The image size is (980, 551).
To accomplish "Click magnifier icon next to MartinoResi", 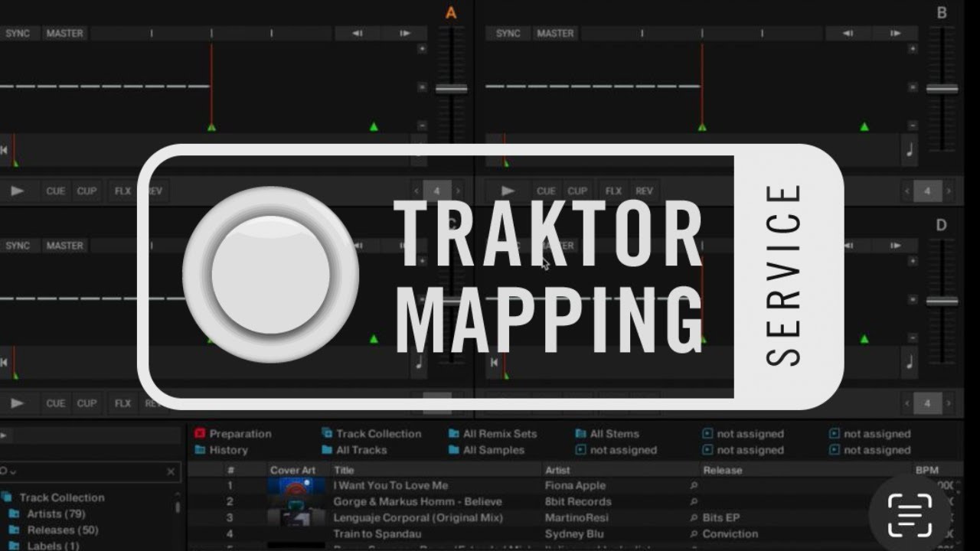I will 694,518.
